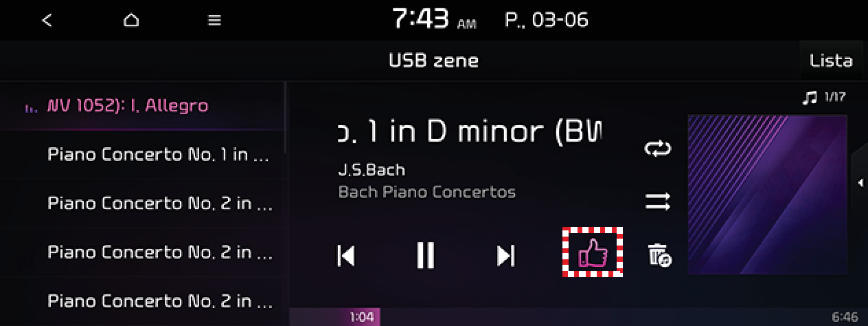Viewport: 868px width, 326px height.
Task: Tap the music note track counter
Action: (824, 98)
